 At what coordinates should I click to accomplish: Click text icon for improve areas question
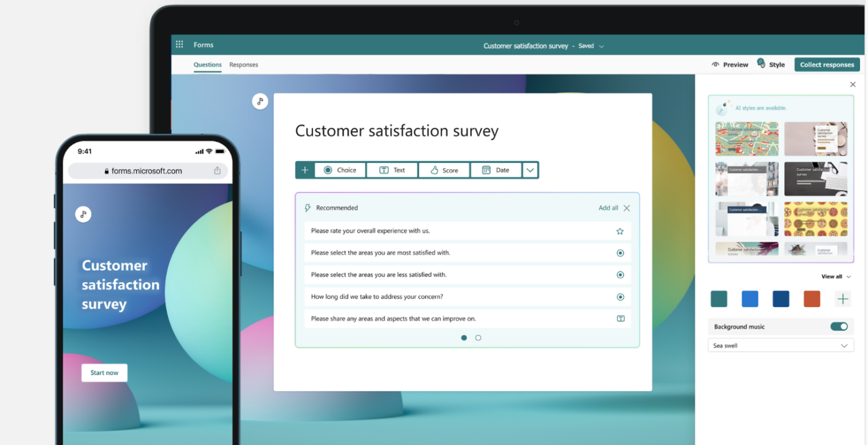(x=620, y=319)
